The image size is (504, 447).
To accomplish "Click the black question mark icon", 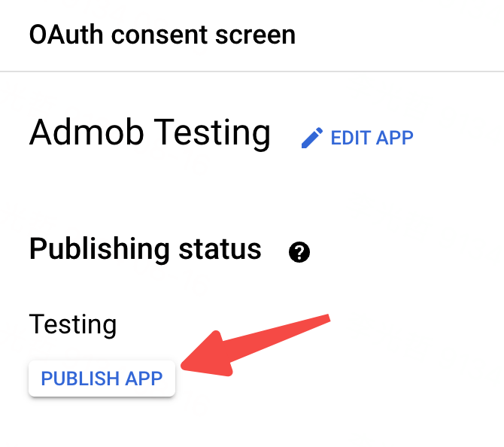I will (x=299, y=252).
